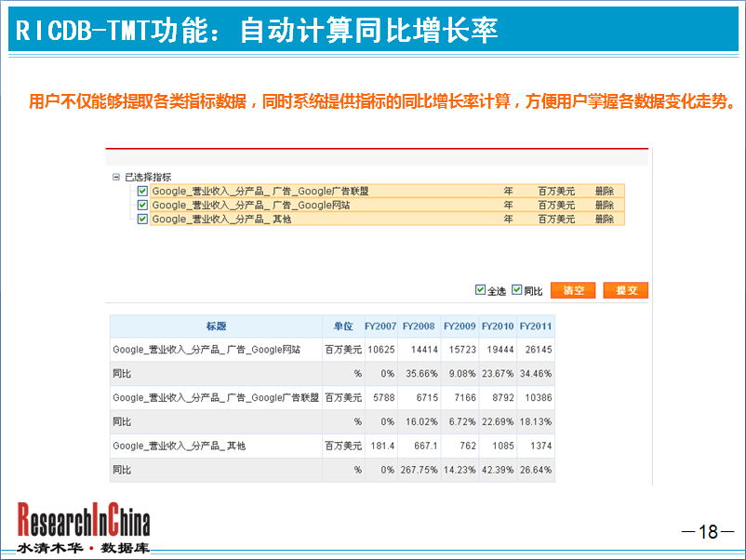746x560 pixels.
Task: Click the 14.23% growth cell
Action: point(460,470)
